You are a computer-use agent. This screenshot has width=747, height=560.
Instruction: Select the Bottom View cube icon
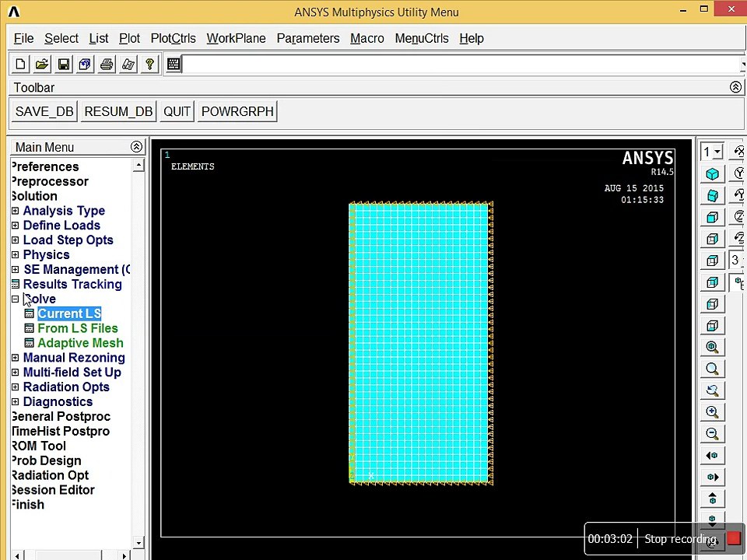click(x=712, y=326)
